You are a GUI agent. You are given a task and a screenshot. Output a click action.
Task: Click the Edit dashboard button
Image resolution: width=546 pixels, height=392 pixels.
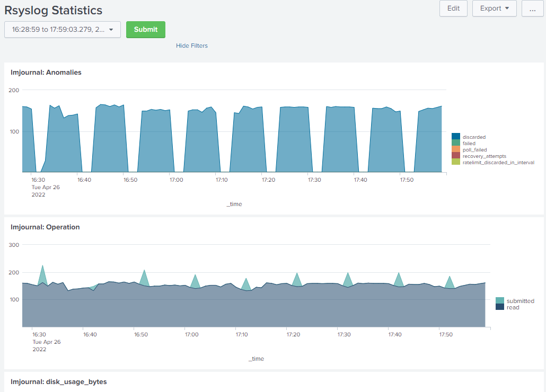[453, 8]
